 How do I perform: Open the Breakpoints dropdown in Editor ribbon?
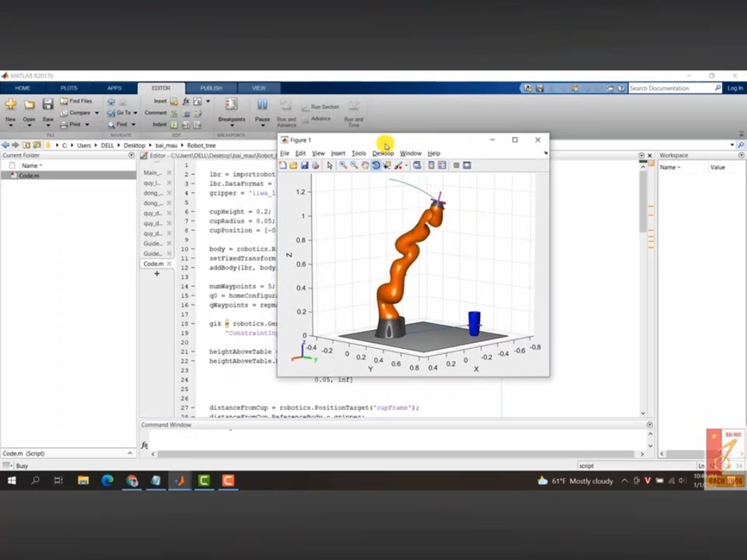pyautogui.click(x=232, y=125)
